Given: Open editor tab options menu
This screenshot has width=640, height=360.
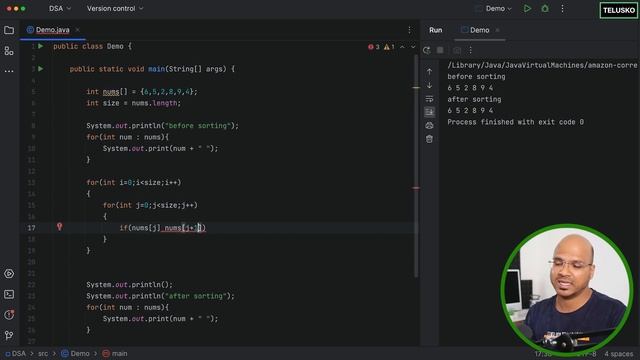Looking at the screenshot, I should pyautogui.click(x=409, y=30).
